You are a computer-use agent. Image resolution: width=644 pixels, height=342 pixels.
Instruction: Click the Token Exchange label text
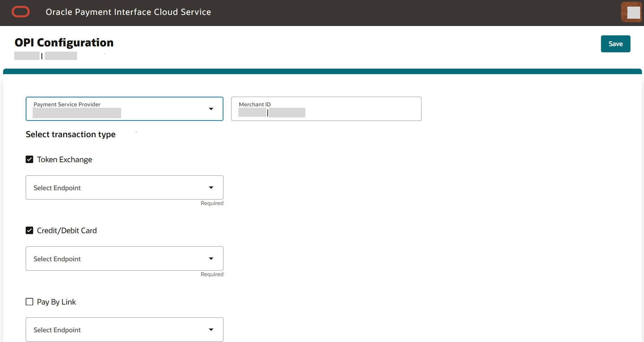coord(65,159)
